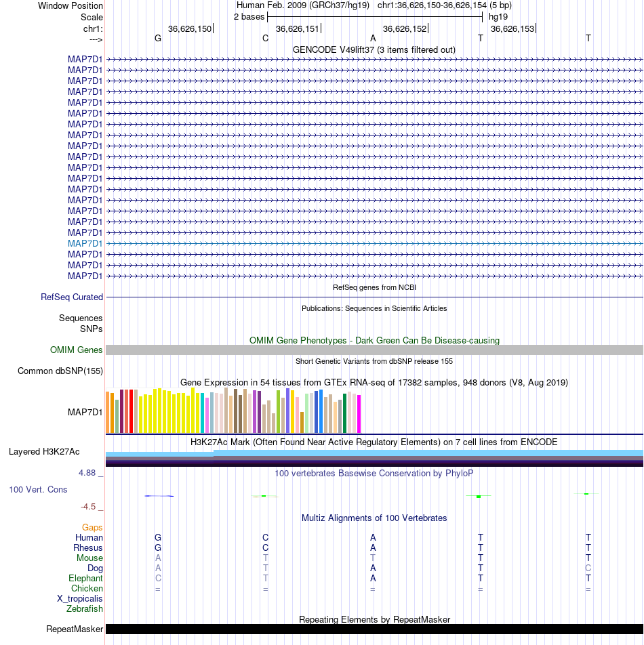
Task: Click the cyan bar in GTEx chart
Action: [x=203, y=413]
